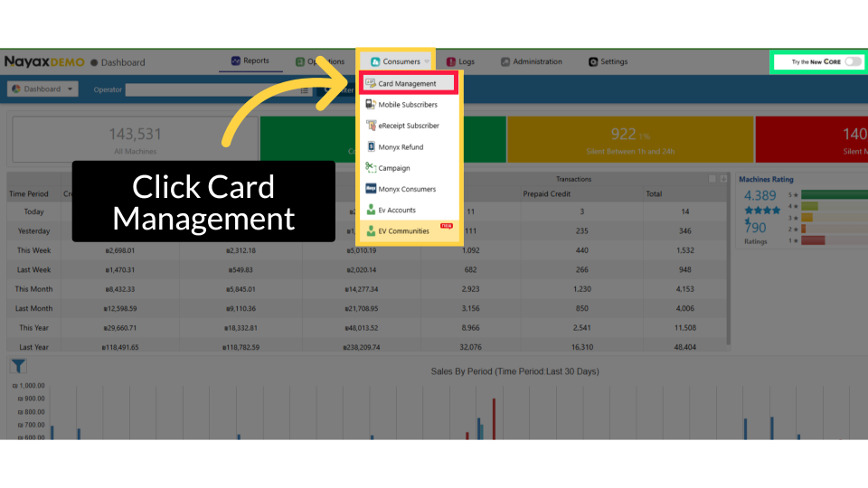Toggle the Try the New Core switch
868x488 pixels.
point(853,61)
